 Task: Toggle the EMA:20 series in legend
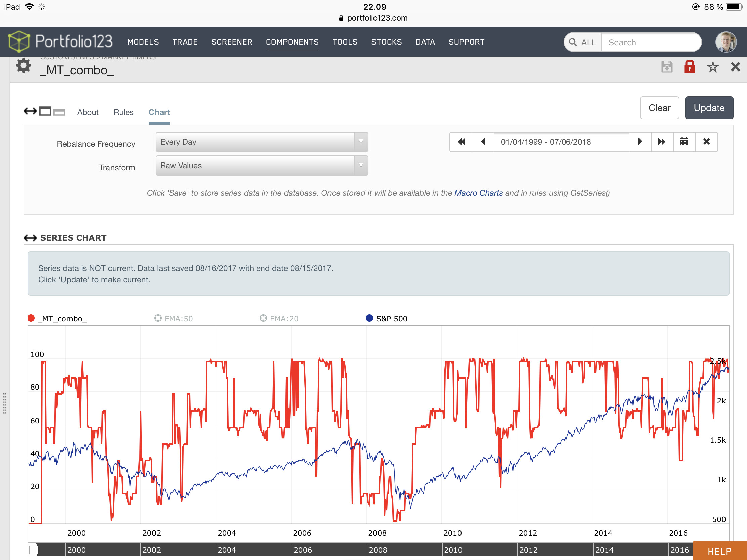279,318
